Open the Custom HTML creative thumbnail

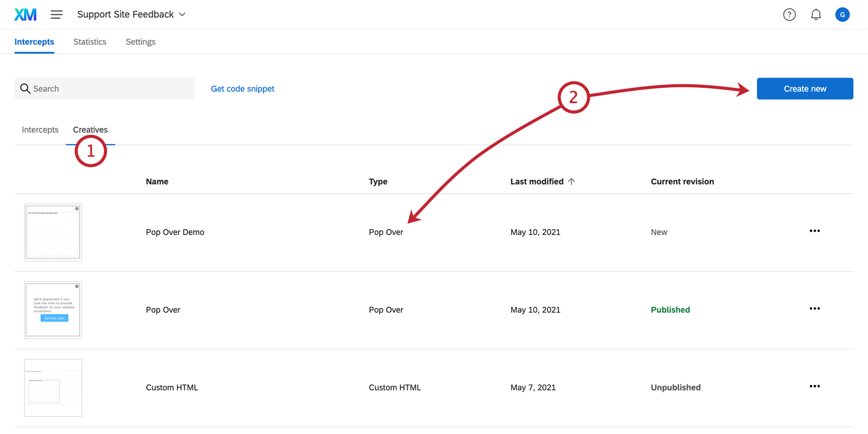coord(53,388)
